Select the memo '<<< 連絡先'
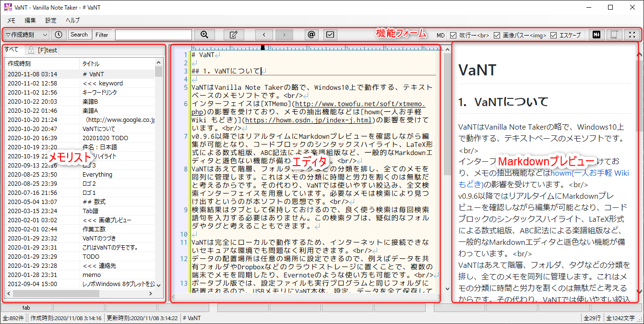This screenshot has height=324, width=644. 80,265
